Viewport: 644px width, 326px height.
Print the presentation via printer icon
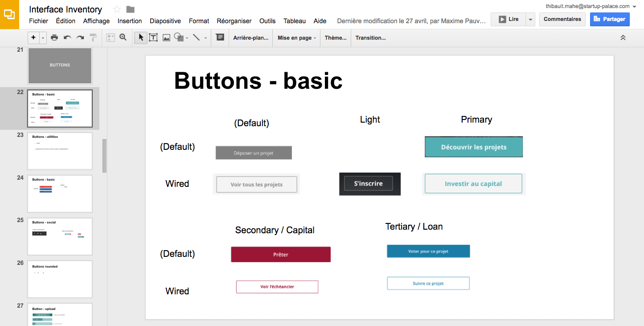point(54,38)
